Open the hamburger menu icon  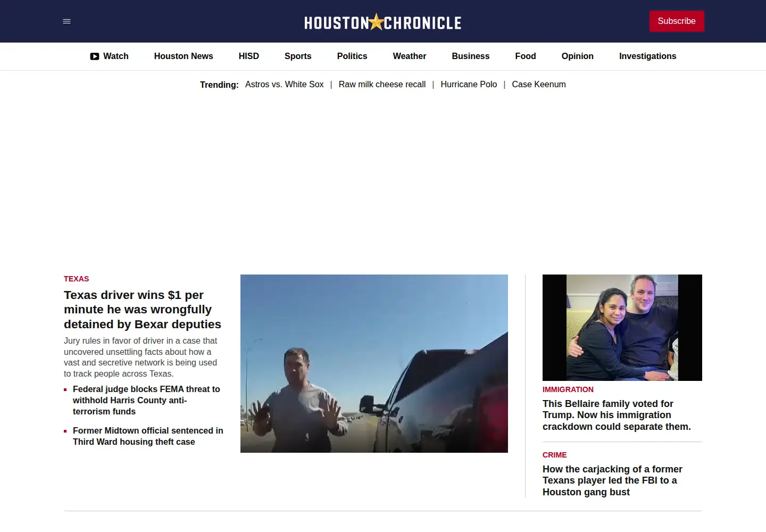coord(67,21)
